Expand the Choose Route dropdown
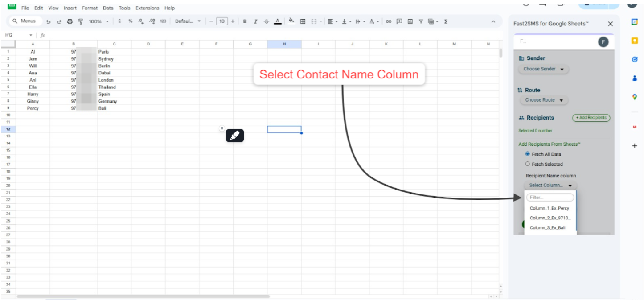Image resolution: width=644 pixels, height=301 pixels. pos(544,100)
